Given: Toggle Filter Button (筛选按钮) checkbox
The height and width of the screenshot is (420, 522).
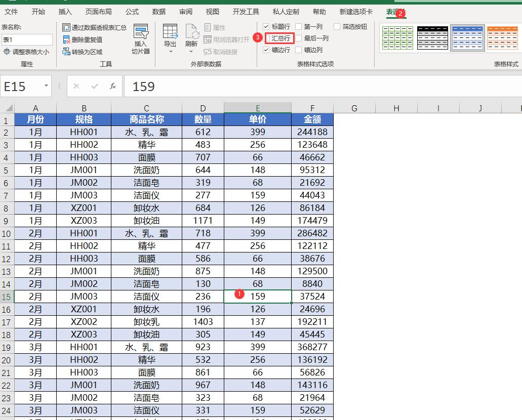Looking at the screenshot, I should point(337,27).
